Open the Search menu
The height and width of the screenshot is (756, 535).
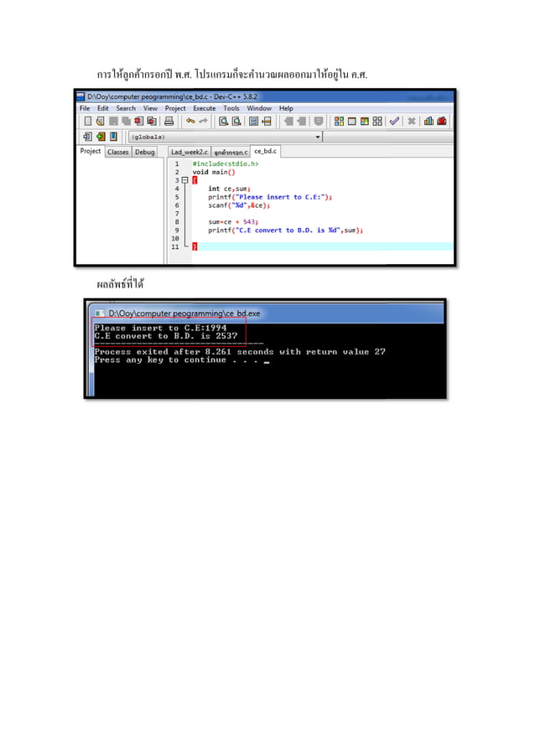tap(126, 108)
